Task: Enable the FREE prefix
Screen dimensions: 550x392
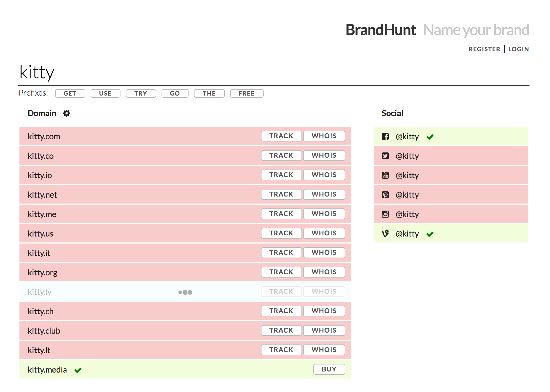Action: [x=246, y=93]
